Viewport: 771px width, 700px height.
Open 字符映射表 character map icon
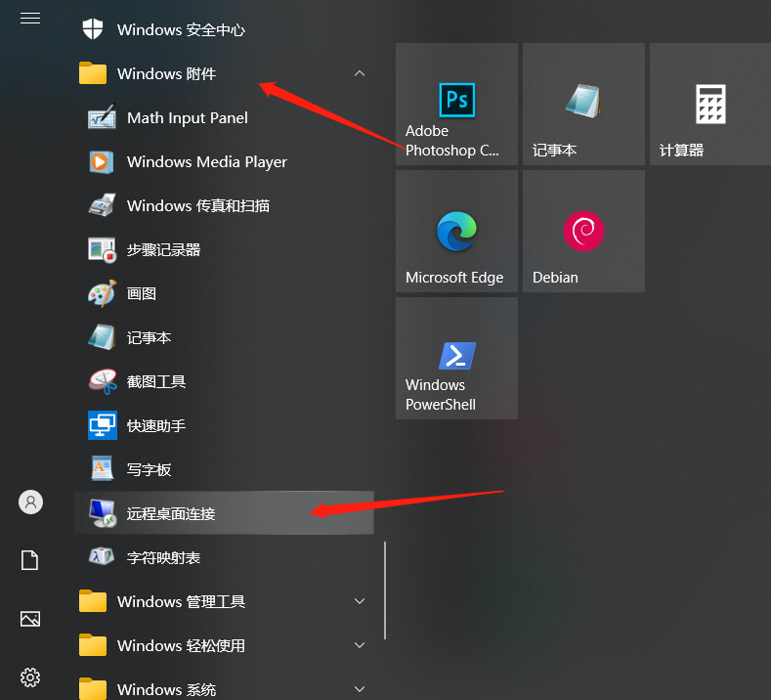(x=102, y=557)
